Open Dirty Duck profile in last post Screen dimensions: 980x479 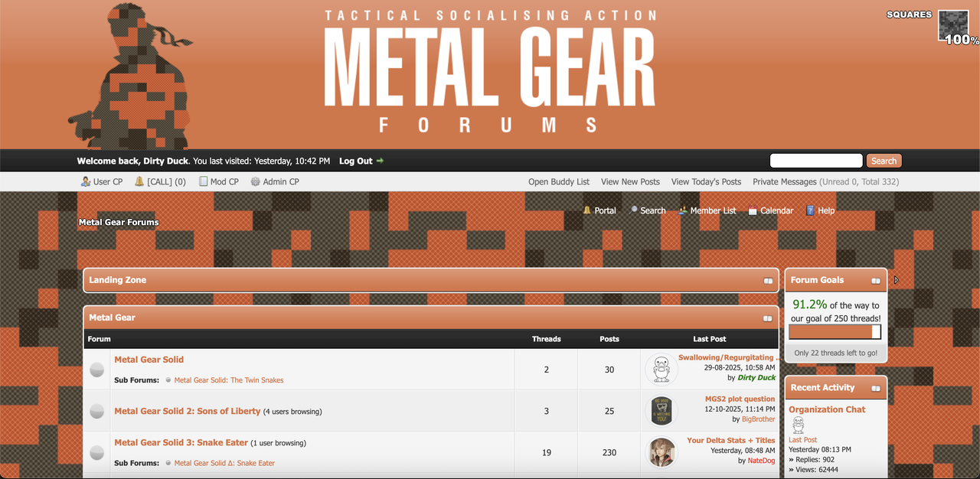756,377
